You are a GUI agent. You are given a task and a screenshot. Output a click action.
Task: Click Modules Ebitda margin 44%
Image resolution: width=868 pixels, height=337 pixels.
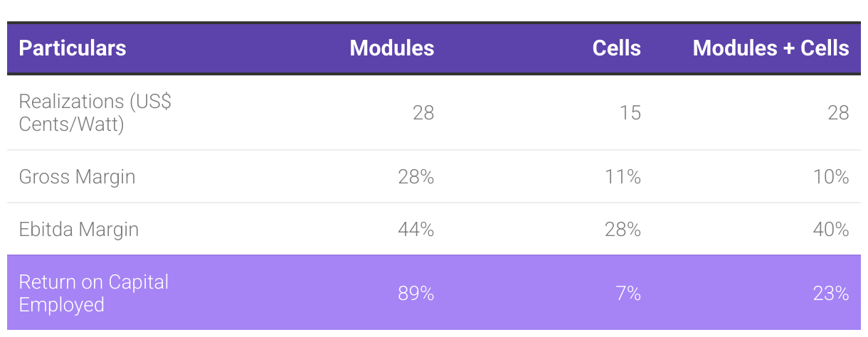pos(416,230)
